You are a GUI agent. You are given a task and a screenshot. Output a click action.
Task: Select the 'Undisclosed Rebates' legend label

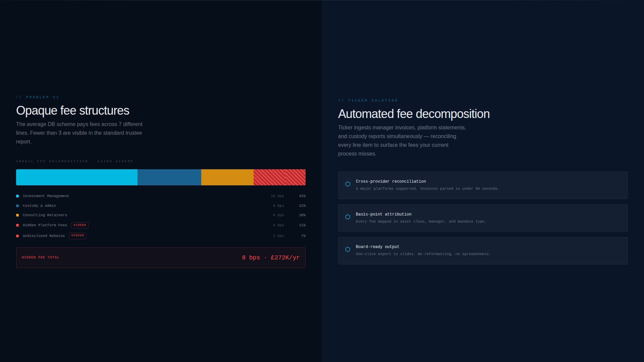(44, 236)
